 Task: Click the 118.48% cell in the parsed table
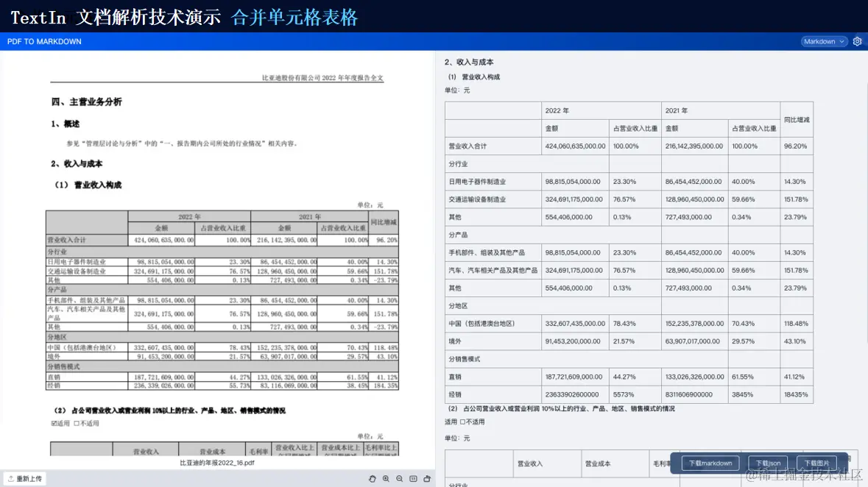pyautogui.click(x=796, y=323)
